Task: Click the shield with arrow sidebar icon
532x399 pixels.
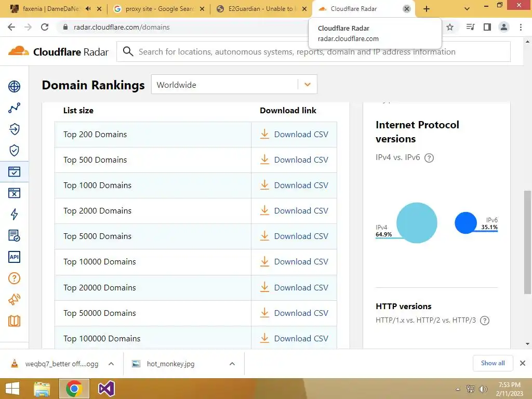Action: 14,129
